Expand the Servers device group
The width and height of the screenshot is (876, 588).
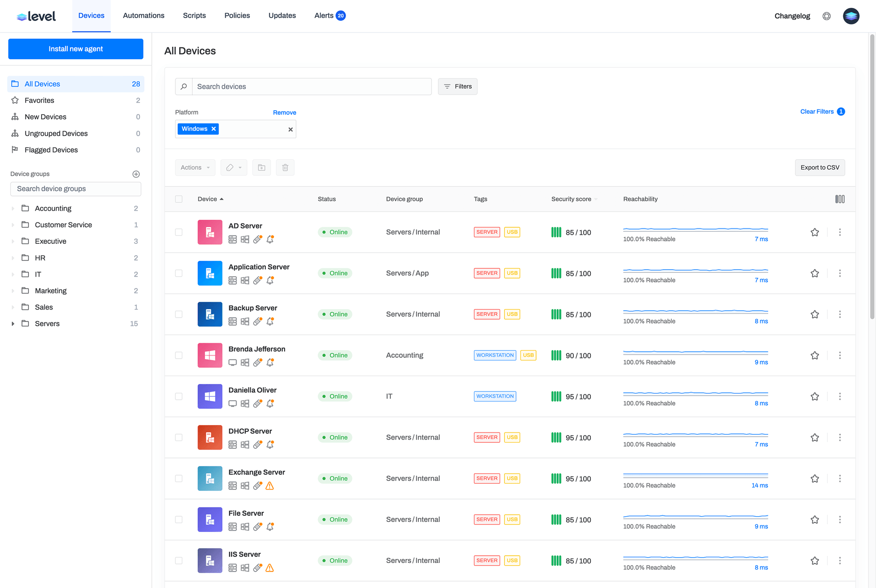click(13, 324)
